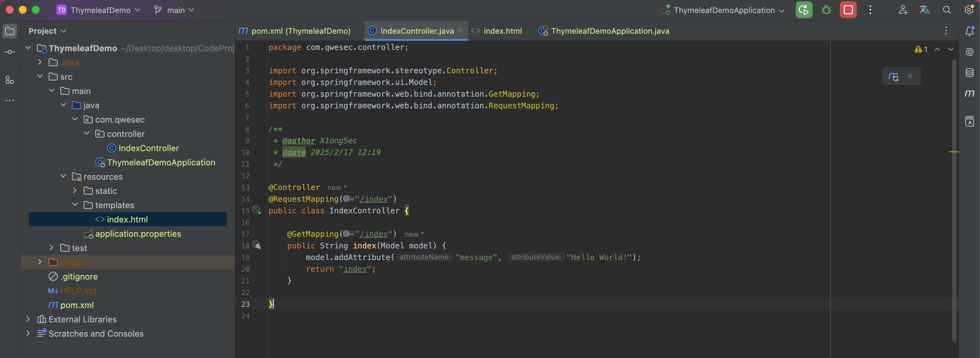The height and width of the screenshot is (358, 980).
Task: Select IndexController in project tree
Action: click(x=149, y=148)
